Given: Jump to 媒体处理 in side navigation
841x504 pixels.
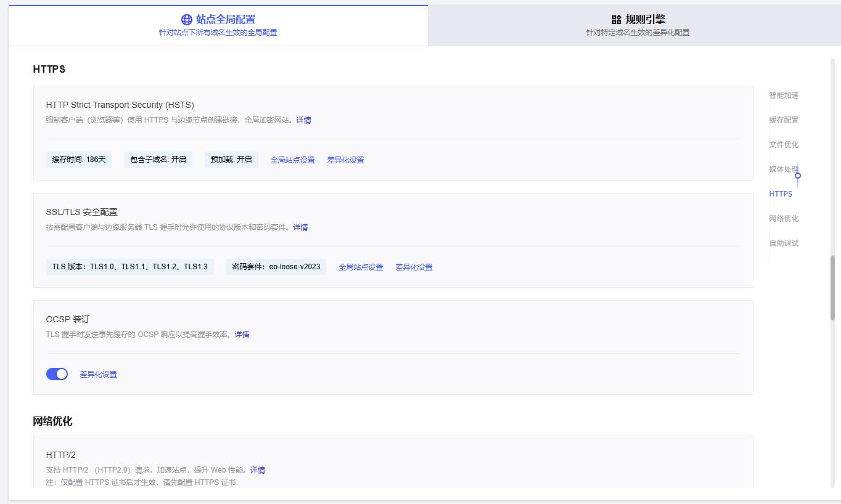Looking at the screenshot, I should (784, 169).
